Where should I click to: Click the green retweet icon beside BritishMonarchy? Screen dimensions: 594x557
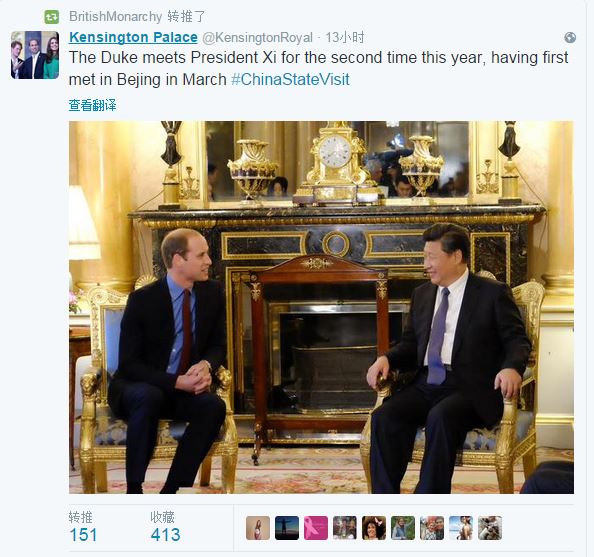[52, 17]
